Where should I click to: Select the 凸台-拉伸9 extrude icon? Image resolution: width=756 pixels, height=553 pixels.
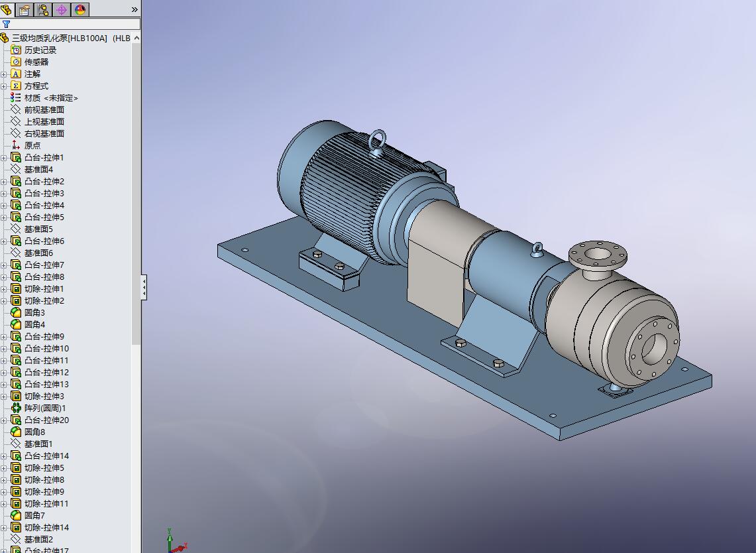point(16,336)
